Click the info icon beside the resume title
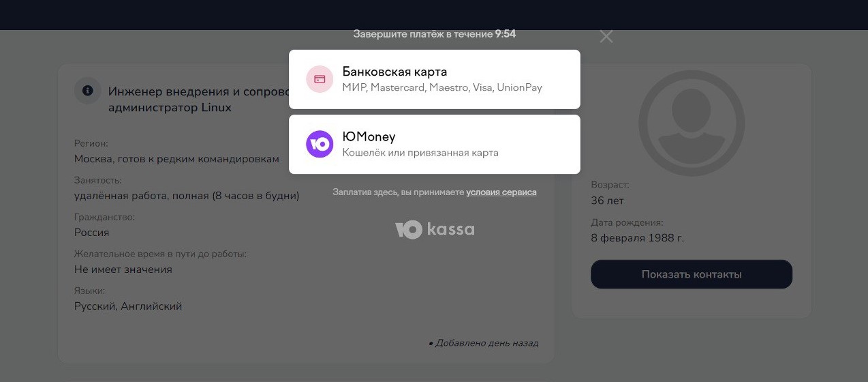868x382 pixels. click(x=87, y=89)
